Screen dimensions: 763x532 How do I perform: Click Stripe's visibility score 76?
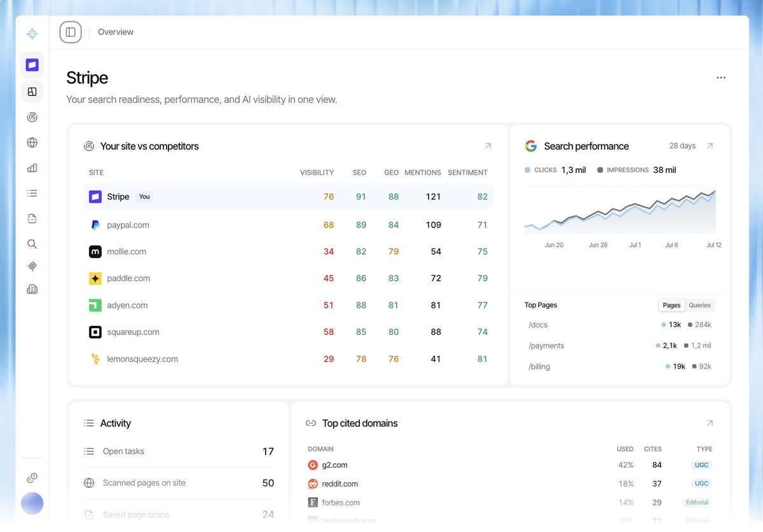pyautogui.click(x=329, y=197)
